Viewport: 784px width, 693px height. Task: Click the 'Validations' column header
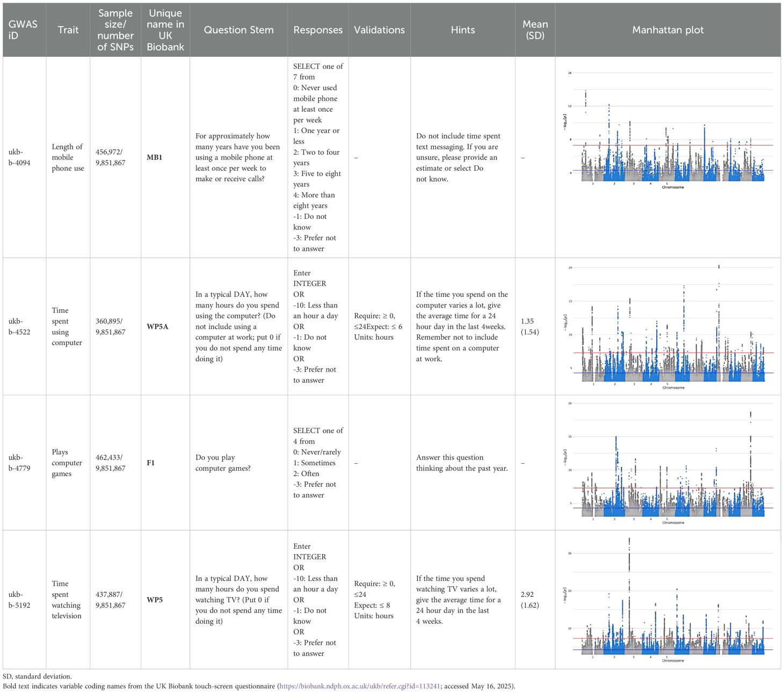(x=379, y=30)
